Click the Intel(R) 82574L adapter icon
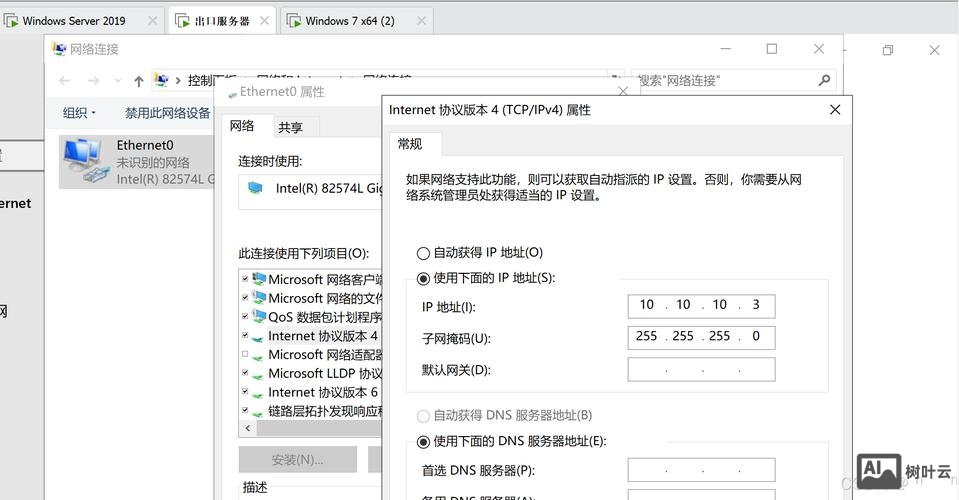The height and width of the screenshot is (500, 959). click(x=255, y=188)
